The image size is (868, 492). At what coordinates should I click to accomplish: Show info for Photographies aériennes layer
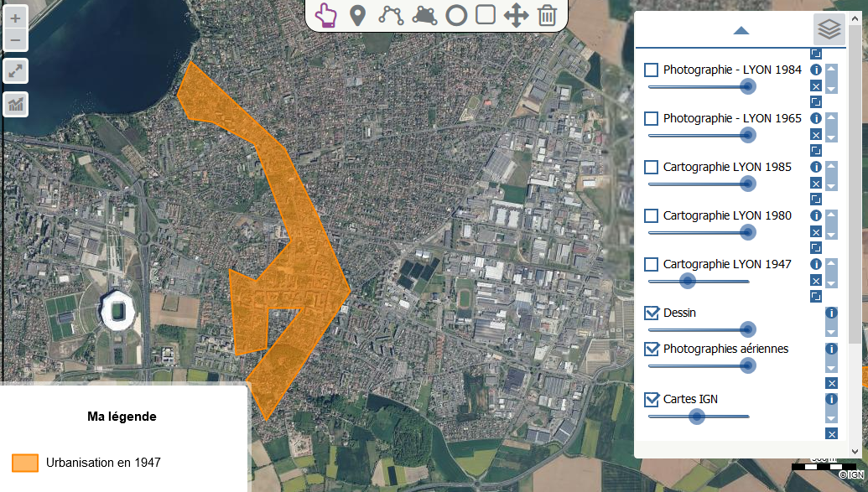(831, 350)
